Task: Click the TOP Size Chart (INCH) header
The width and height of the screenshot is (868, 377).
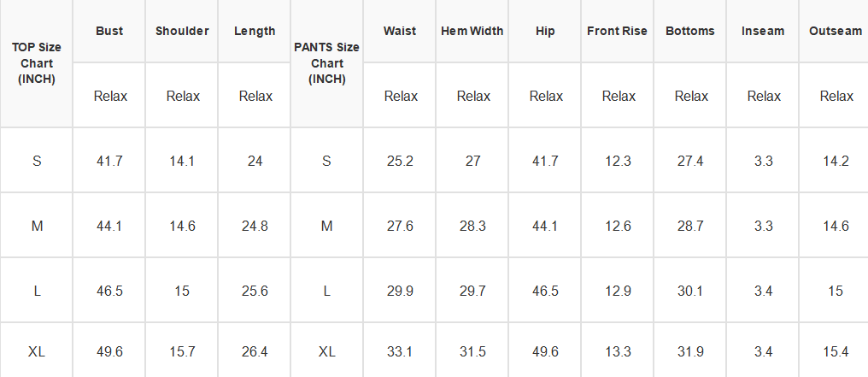Action: [x=37, y=63]
